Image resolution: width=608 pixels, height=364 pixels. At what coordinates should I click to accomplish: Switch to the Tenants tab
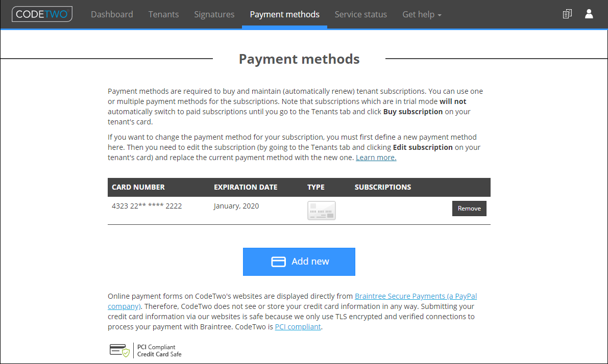(x=164, y=14)
